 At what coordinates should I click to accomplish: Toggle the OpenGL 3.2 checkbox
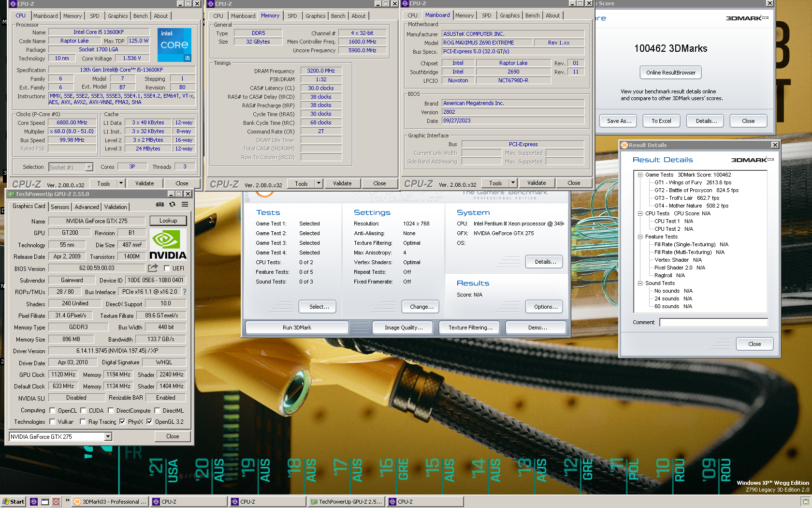coord(149,421)
